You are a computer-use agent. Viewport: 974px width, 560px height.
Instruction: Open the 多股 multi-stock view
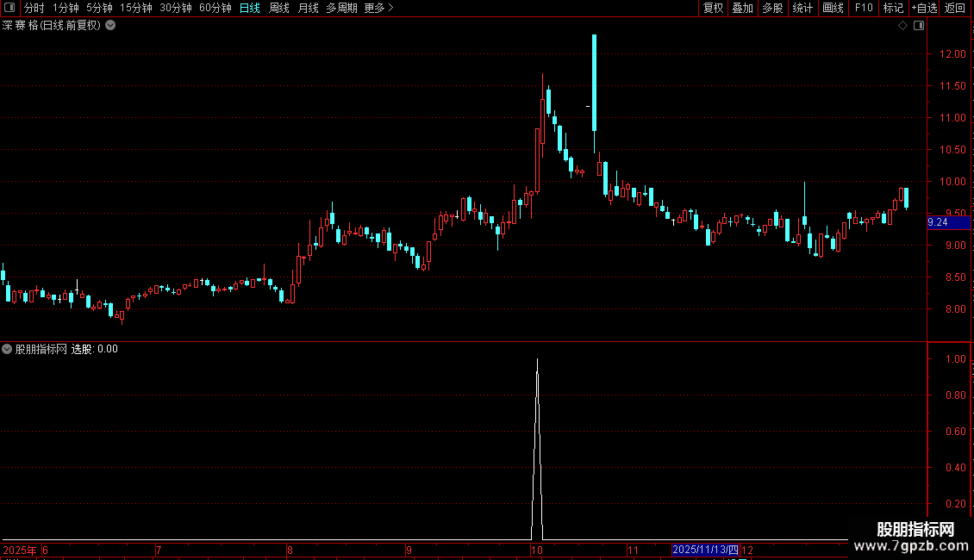pyautogui.click(x=772, y=8)
